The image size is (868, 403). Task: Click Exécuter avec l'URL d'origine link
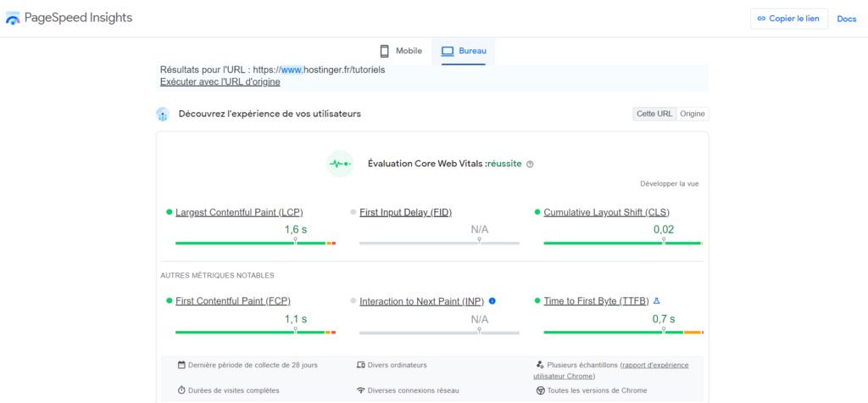[220, 82]
